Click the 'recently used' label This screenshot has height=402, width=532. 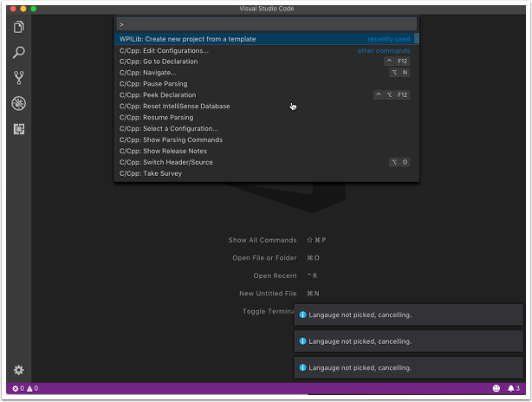388,39
